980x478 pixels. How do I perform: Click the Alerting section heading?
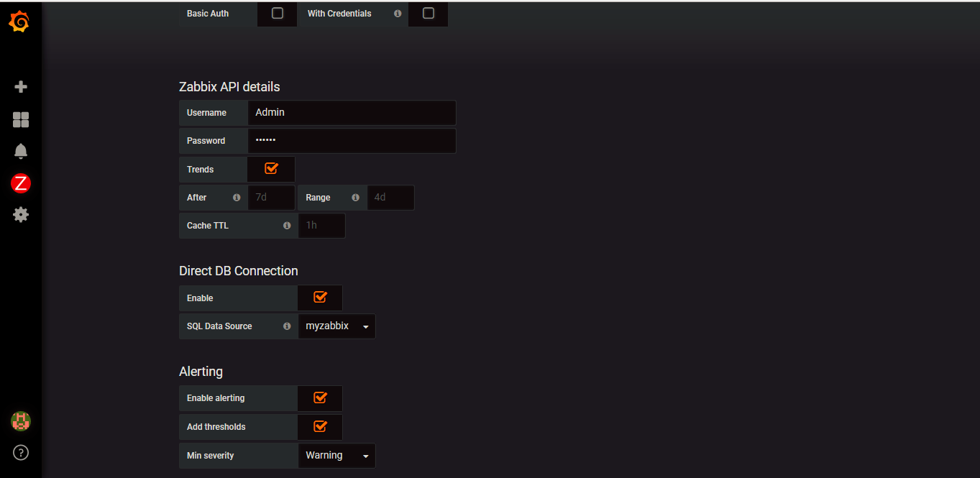pos(201,372)
